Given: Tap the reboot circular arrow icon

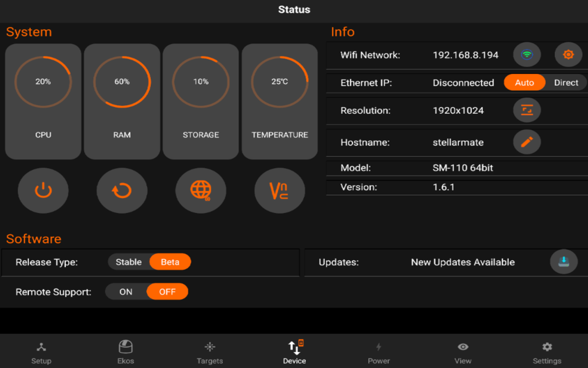Looking at the screenshot, I should 122,190.
